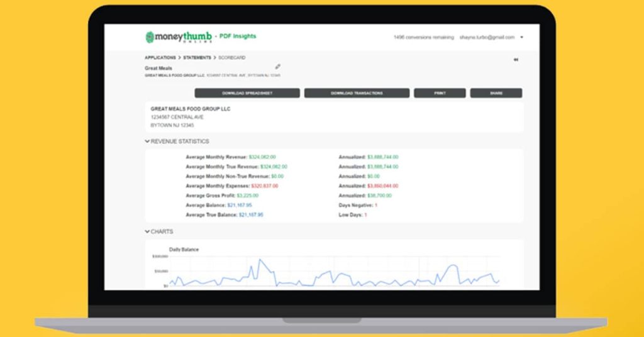Select the Scorecard breadcrumb item
This screenshot has width=644, height=337.
[231, 57]
